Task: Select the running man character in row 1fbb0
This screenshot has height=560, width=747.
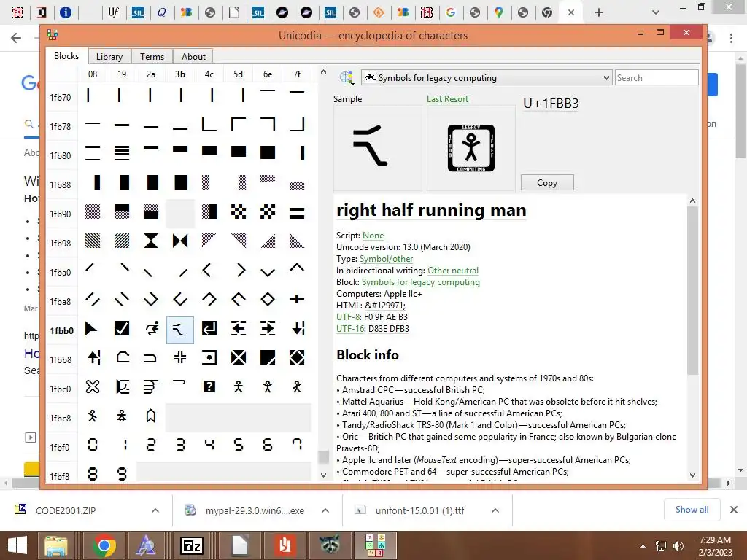Action: pyautogui.click(x=151, y=329)
